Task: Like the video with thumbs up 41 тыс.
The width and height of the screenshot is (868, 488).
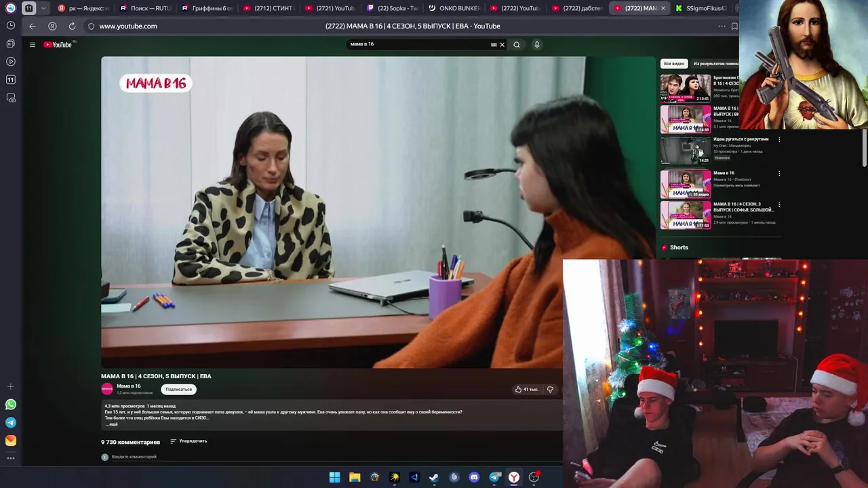Action: [526, 390]
